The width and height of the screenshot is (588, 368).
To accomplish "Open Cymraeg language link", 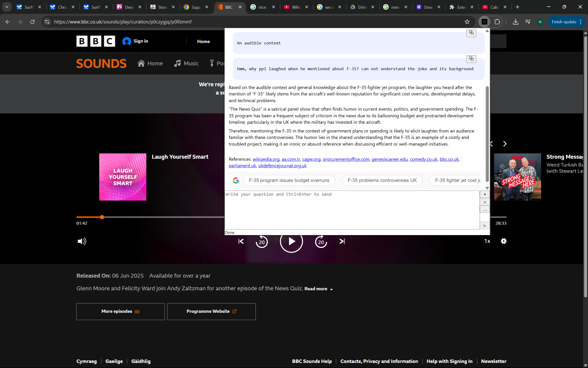I will pos(87,361).
